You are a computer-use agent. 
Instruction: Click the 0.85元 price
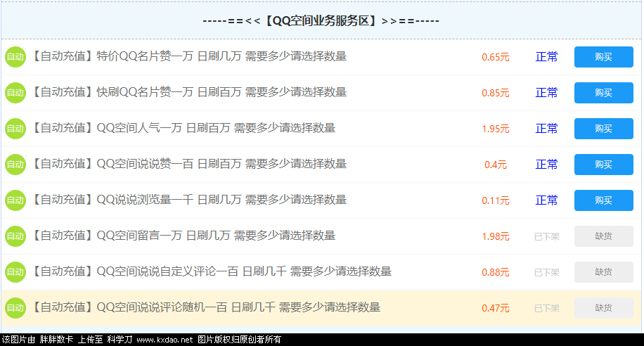[x=496, y=93]
